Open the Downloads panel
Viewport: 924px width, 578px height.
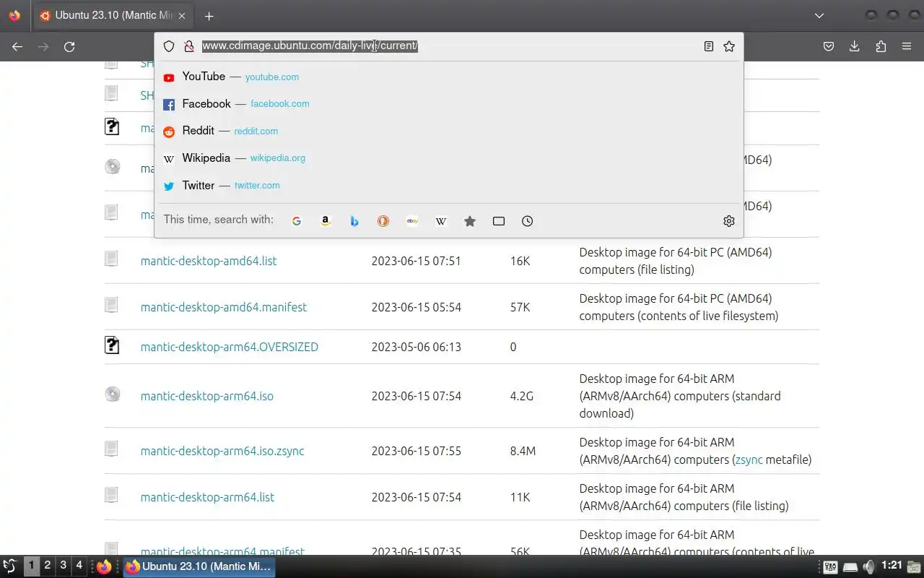[x=855, y=46]
